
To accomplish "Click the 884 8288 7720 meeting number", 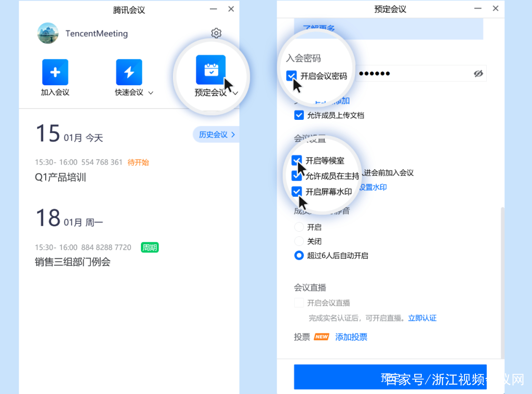I will (106, 247).
